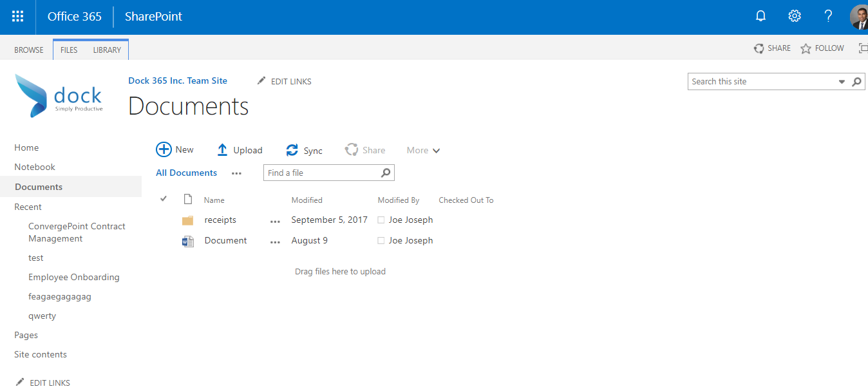Open the user profile picture menu

pos(859,17)
